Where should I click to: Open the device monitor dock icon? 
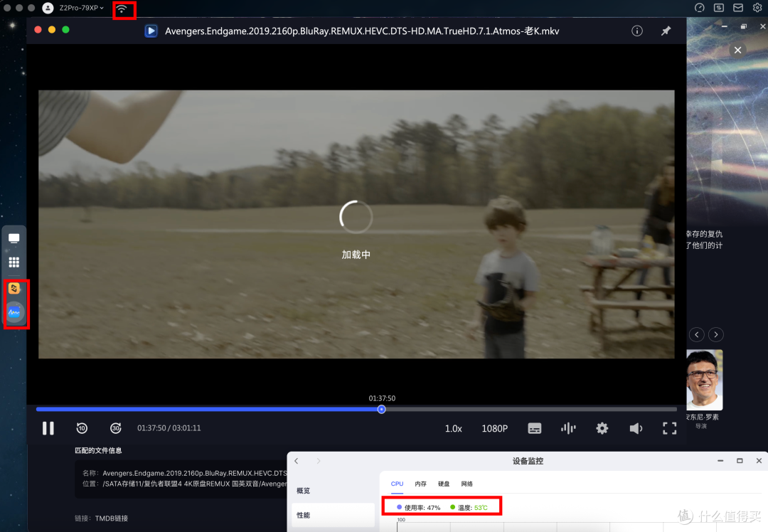(14, 312)
